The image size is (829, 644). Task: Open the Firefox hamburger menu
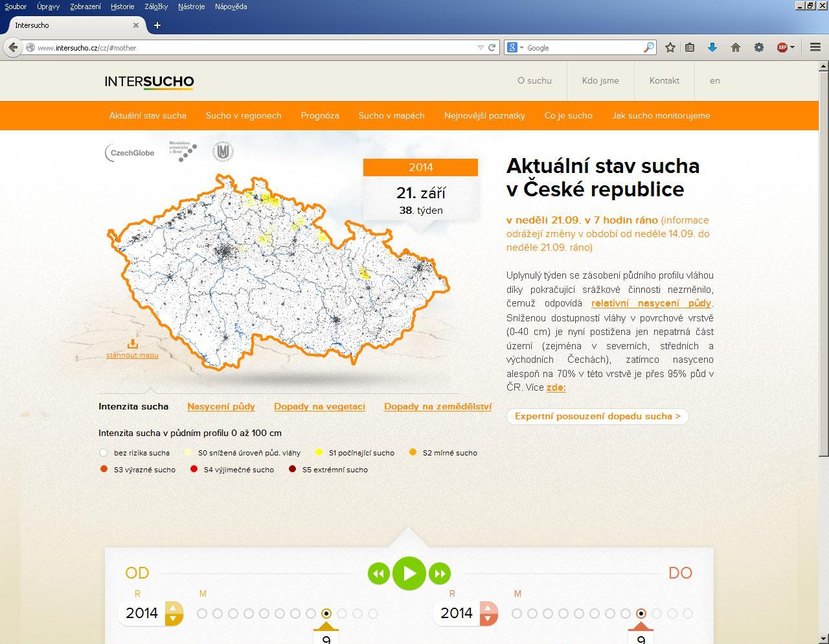point(815,47)
